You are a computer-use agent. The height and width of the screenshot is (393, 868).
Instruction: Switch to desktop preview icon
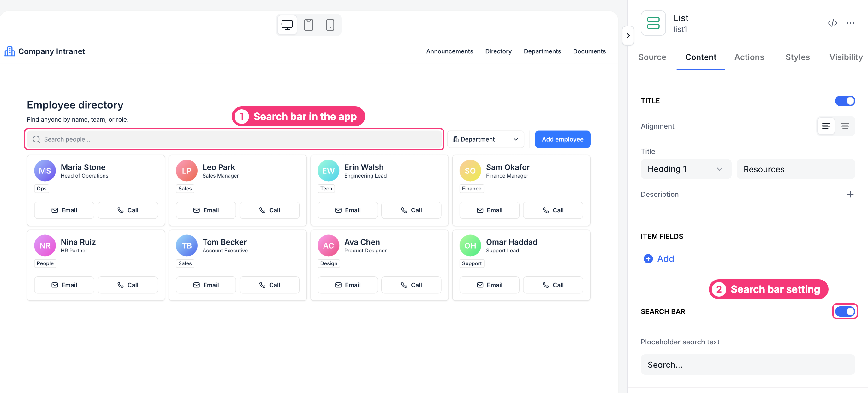point(287,25)
